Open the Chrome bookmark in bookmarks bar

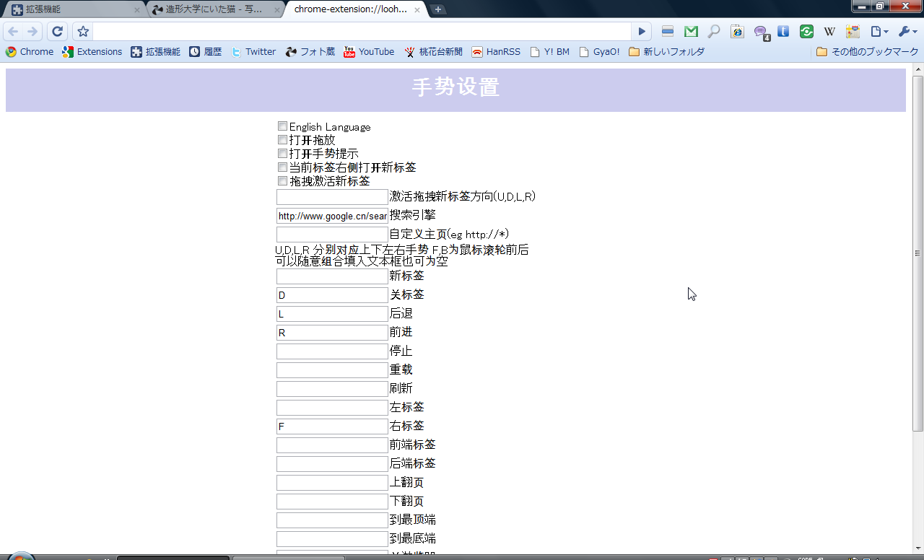[29, 52]
